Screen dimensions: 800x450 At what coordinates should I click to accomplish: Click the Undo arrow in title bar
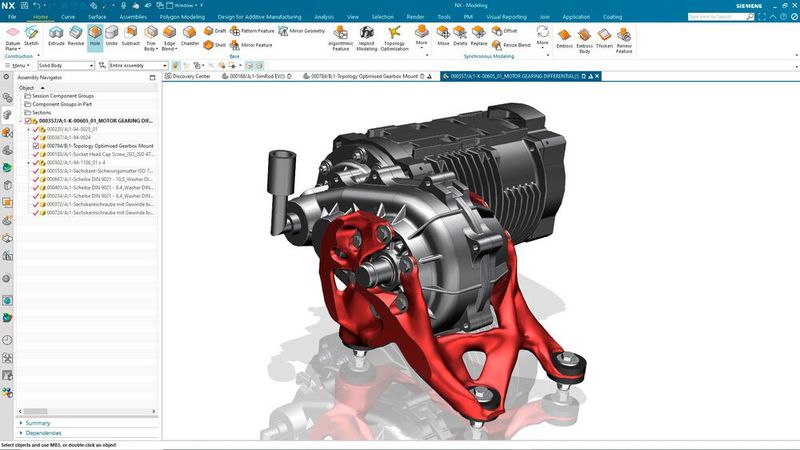[x=37, y=6]
